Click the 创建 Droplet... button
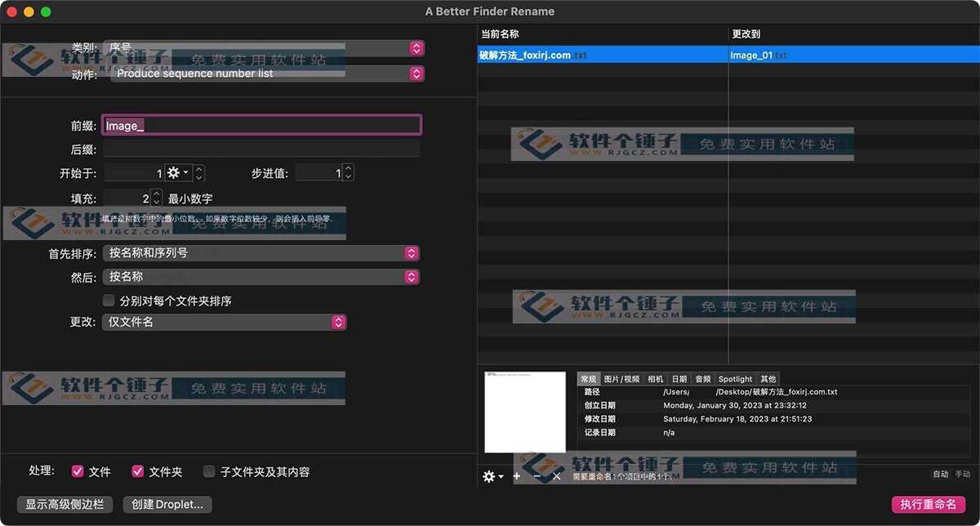Screen dimensions: 980x526 [167, 505]
